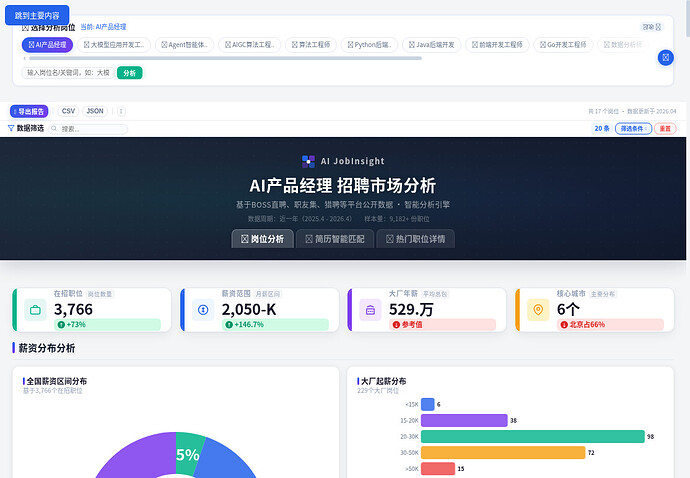Screen dimensions: 690x478
Task: Click the 参考值 badge
Action: [x=442, y=324]
